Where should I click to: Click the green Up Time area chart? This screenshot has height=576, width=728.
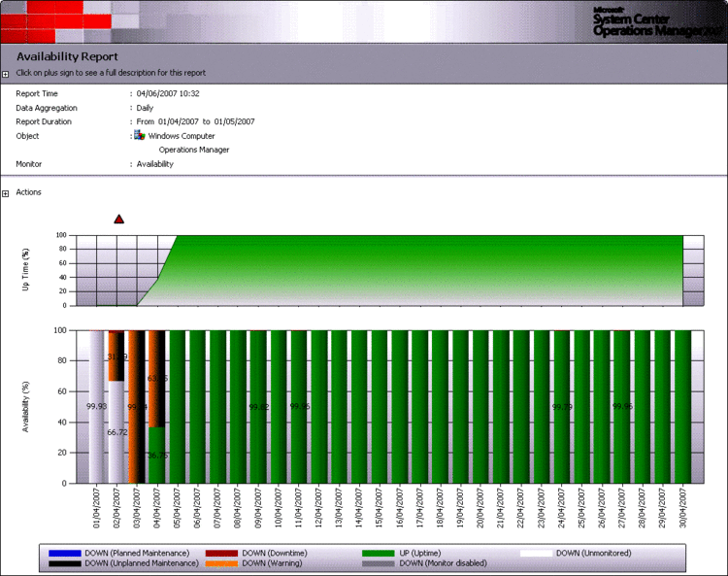[427, 270]
